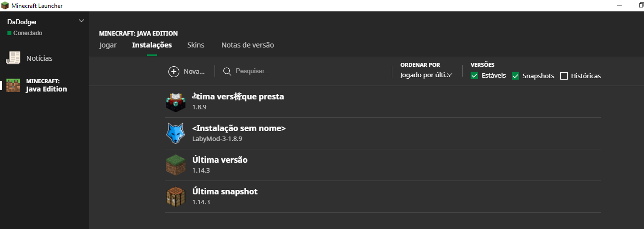Open the Notícias newspaper icon in sidebar
This screenshot has width=644, height=229.
(13, 58)
